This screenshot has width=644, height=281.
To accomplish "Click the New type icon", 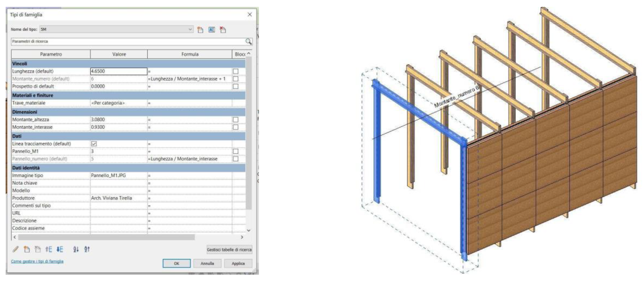I will (x=200, y=30).
